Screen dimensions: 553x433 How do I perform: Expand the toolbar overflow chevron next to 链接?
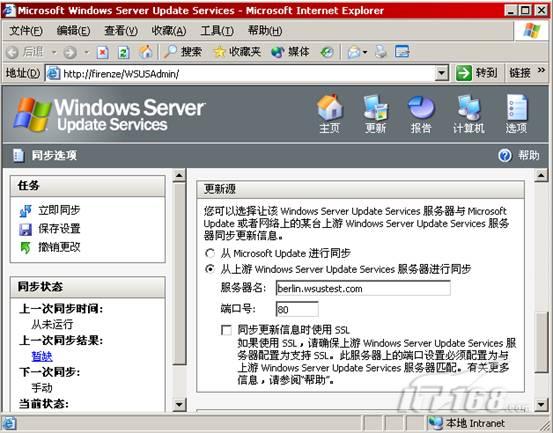[541, 71]
